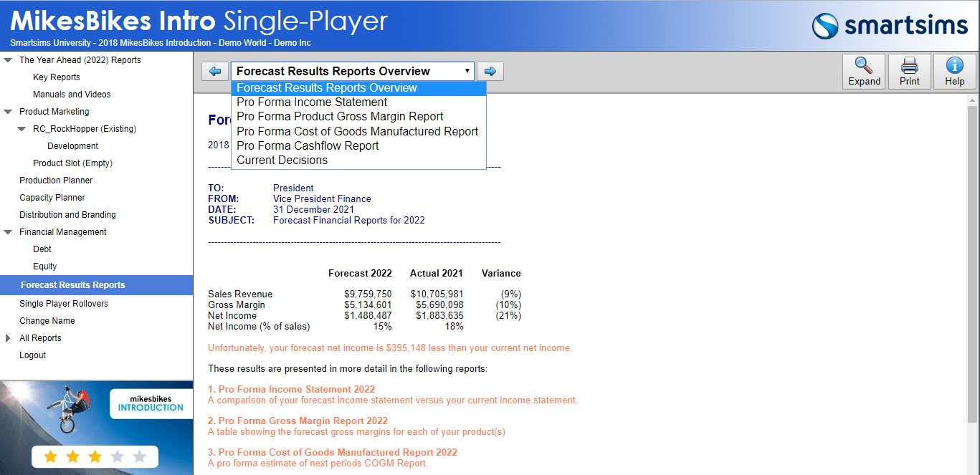This screenshot has height=475, width=980.
Task: Click the forward arrow navigation icon
Action: click(490, 72)
